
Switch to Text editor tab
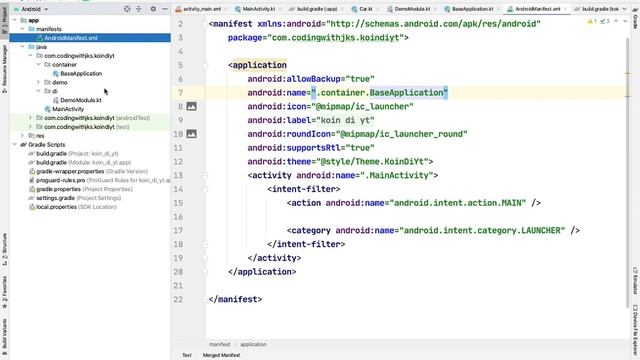click(x=187, y=355)
